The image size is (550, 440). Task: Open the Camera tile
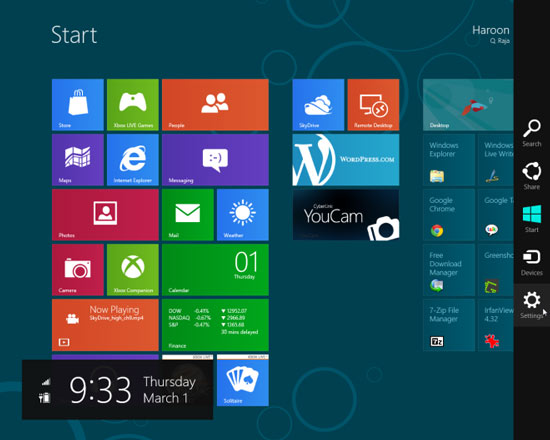coord(78,270)
